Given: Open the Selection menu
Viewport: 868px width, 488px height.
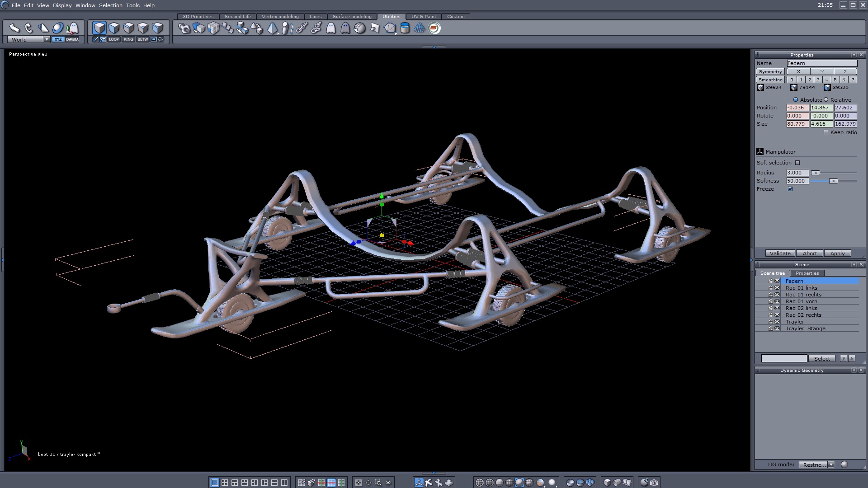Looking at the screenshot, I should (110, 5).
